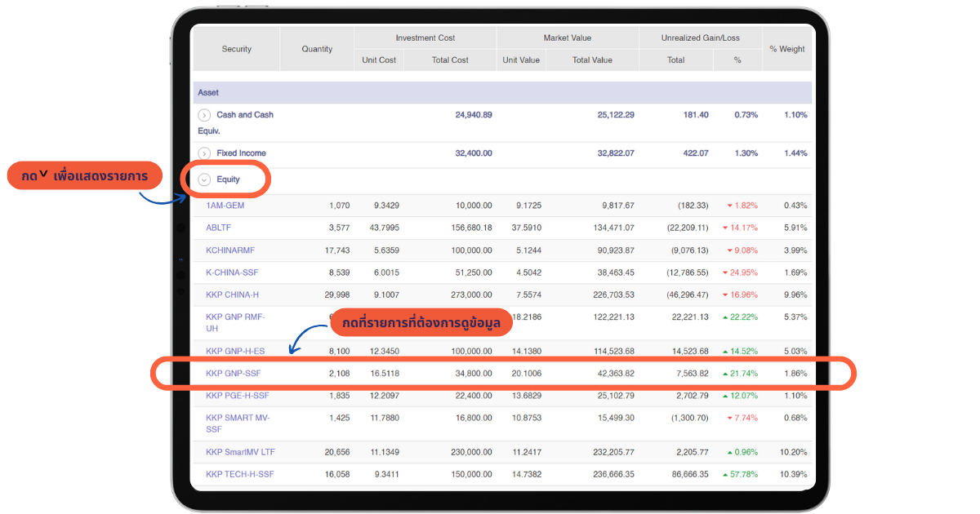Click the % Weight column header

(x=786, y=49)
